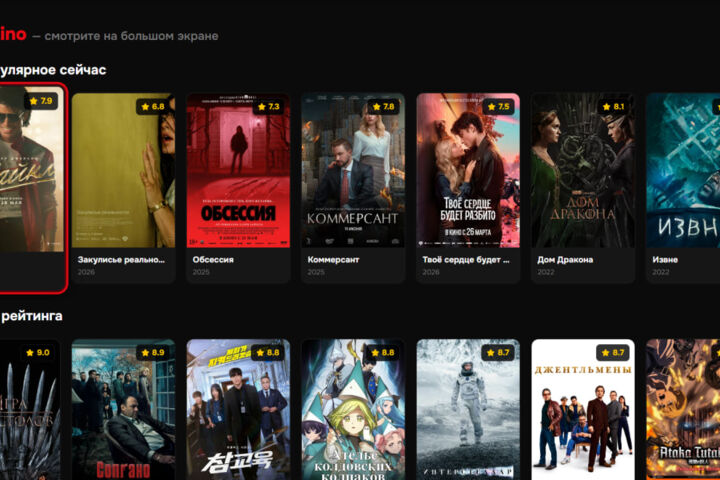The image size is (720, 480).
Task: Open the highlighted poster rated 7.9
Action: (31, 169)
